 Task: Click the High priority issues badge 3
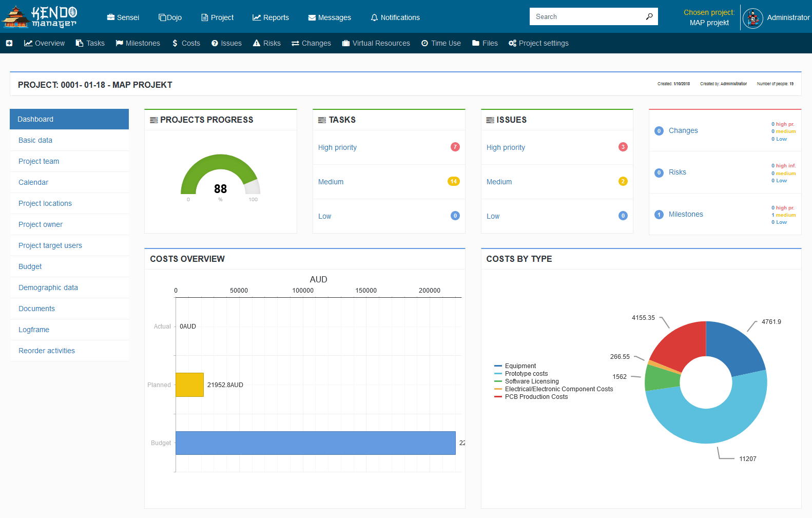tap(623, 147)
